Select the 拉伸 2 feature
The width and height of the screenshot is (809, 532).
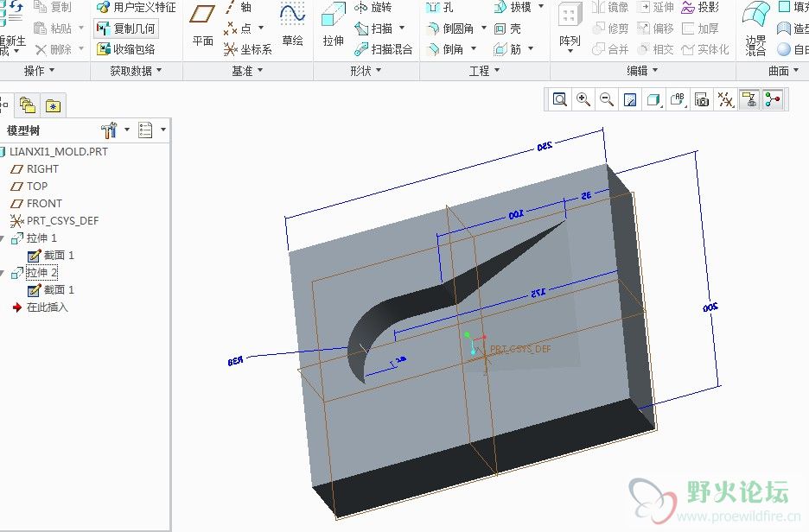click(35, 272)
